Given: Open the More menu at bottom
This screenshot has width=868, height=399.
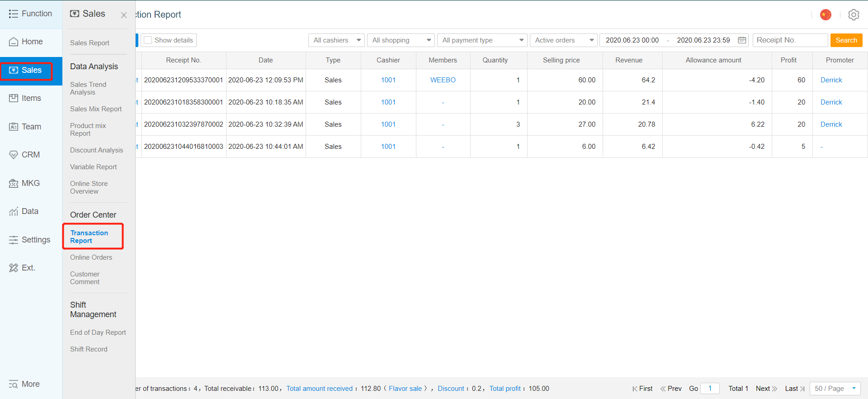Looking at the screenshot, I should [x=24, y=384].
